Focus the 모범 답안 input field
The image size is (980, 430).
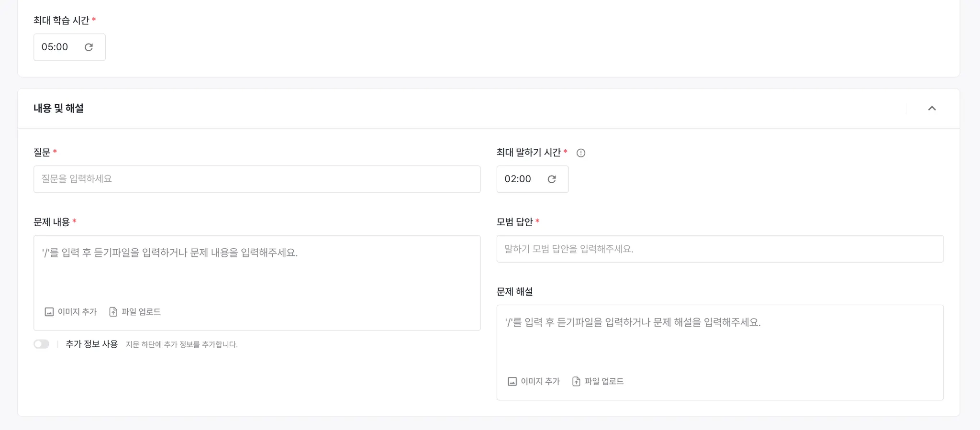pos(720,249)
